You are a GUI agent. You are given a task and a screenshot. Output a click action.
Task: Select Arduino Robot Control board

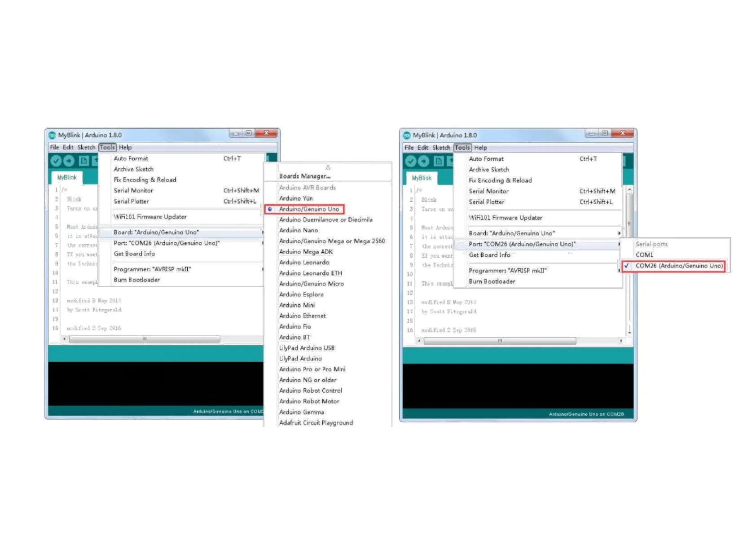pyautogui.click(x=311, y=391)
